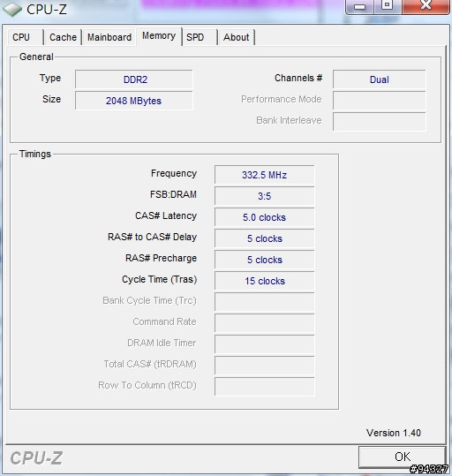The height and width of the screenshot is (476, 452).
Task: Click the FSB:DRAM label
Action: coord(173,194)
